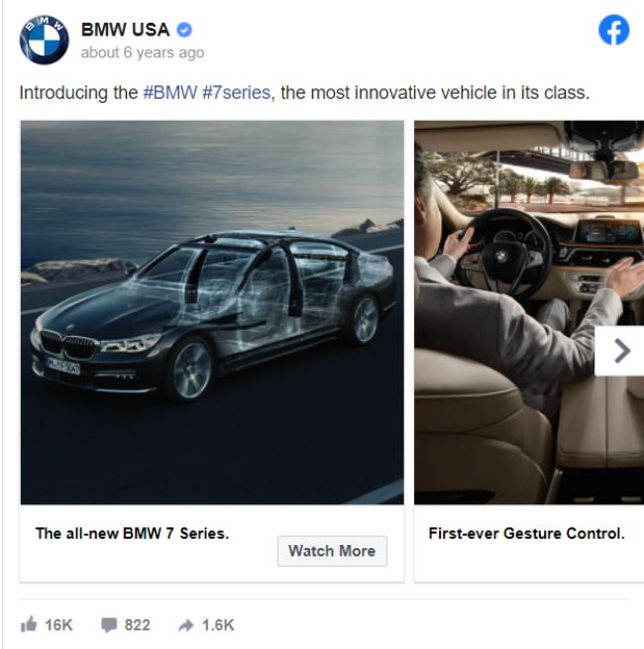This screenshot has height=649, width=644.
Task: Click the thumbs-up like icon
Action: (x=29, y=624)
